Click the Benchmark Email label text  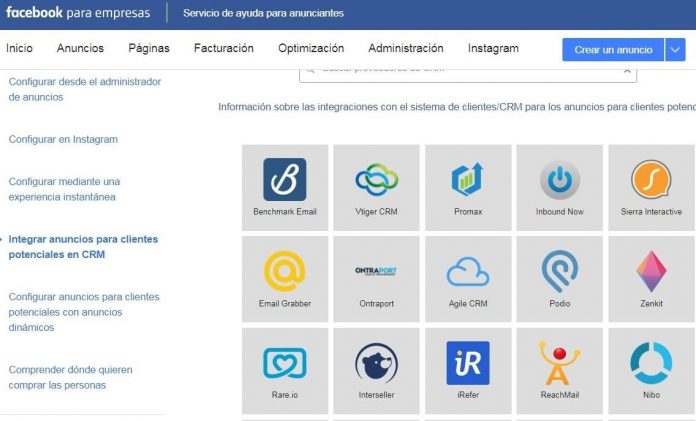285,212
